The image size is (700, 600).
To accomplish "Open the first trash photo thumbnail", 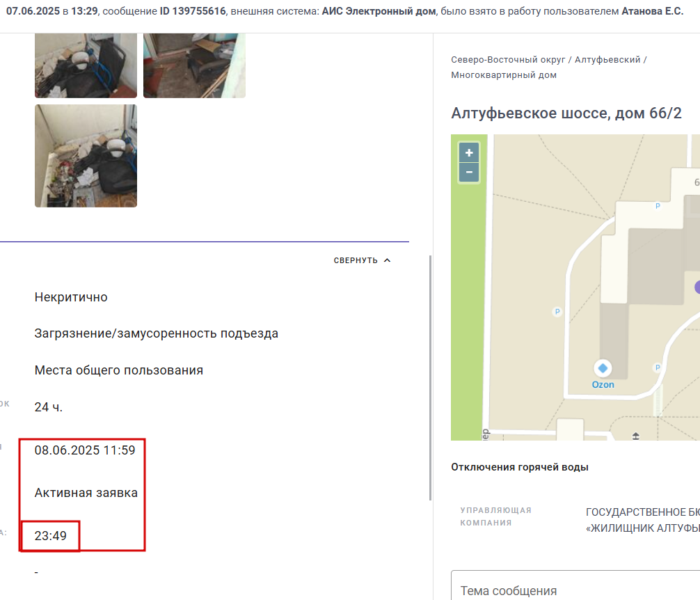I will [x=86, y=65].
